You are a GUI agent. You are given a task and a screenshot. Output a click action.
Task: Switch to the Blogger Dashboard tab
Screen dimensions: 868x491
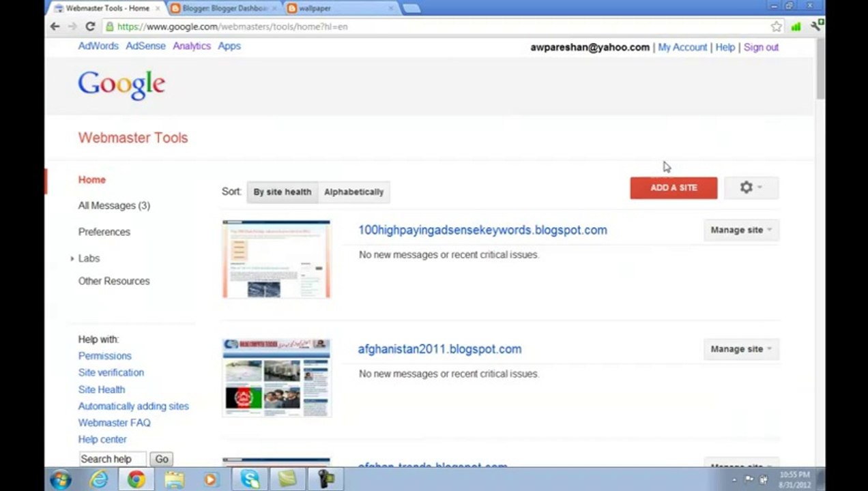point(224,8)
